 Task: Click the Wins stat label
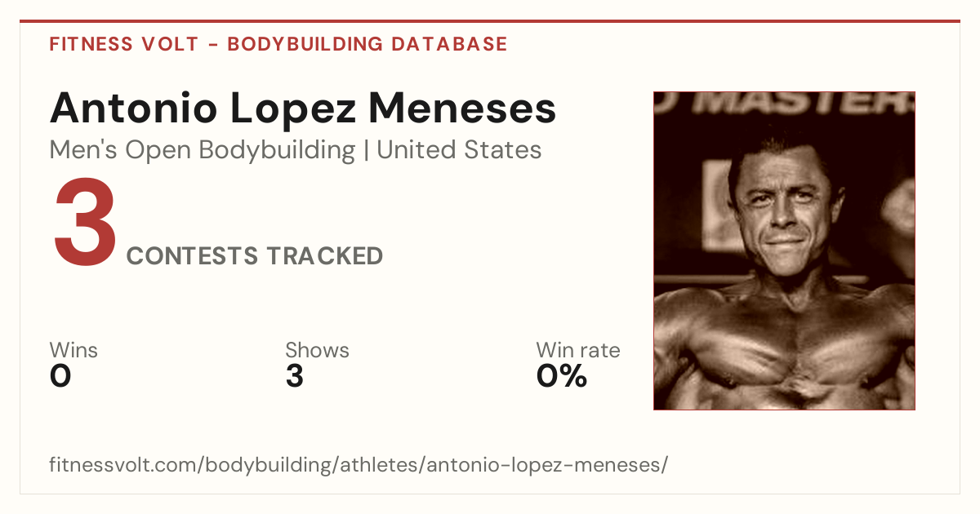click(x=73, y=350)
